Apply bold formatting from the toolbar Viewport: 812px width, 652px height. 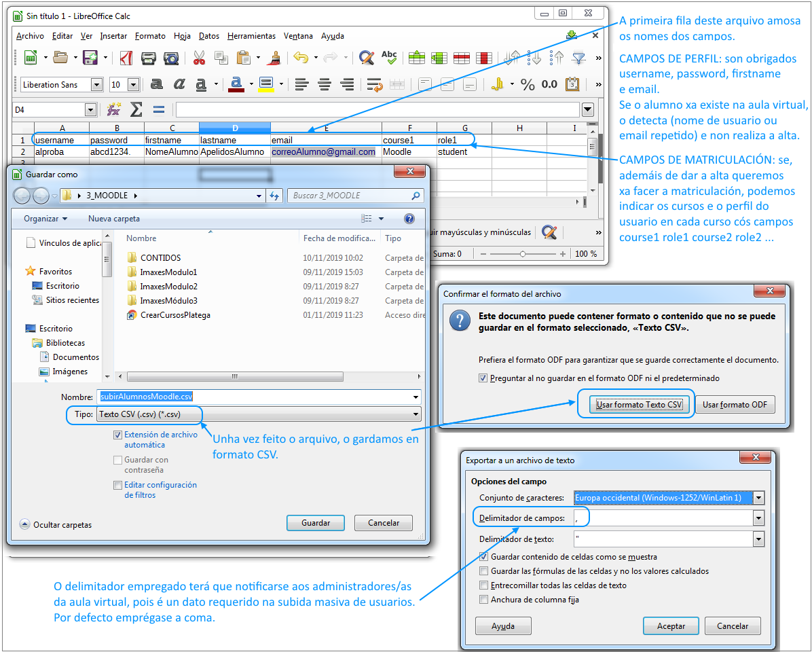[157, 84]
